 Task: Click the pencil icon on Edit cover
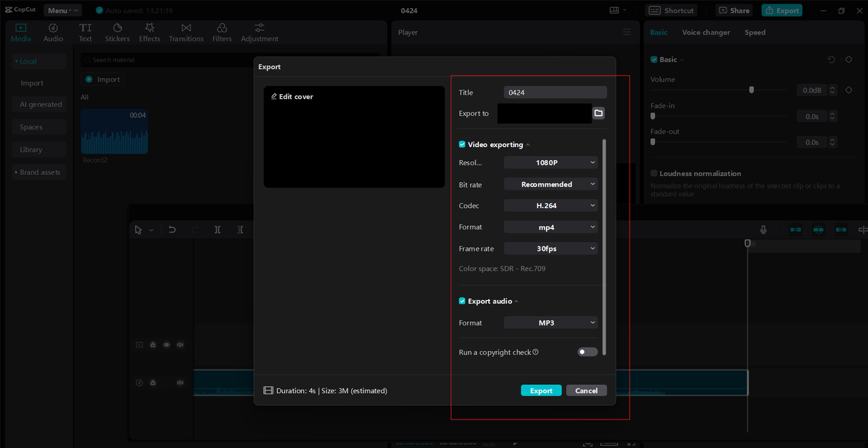(x=274, y=96)
